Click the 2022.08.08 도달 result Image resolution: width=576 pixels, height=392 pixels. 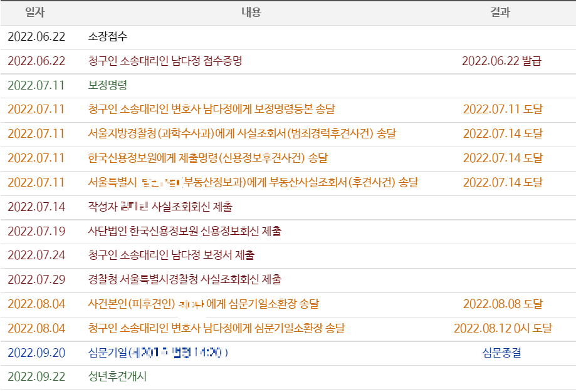tap(503, 304)
